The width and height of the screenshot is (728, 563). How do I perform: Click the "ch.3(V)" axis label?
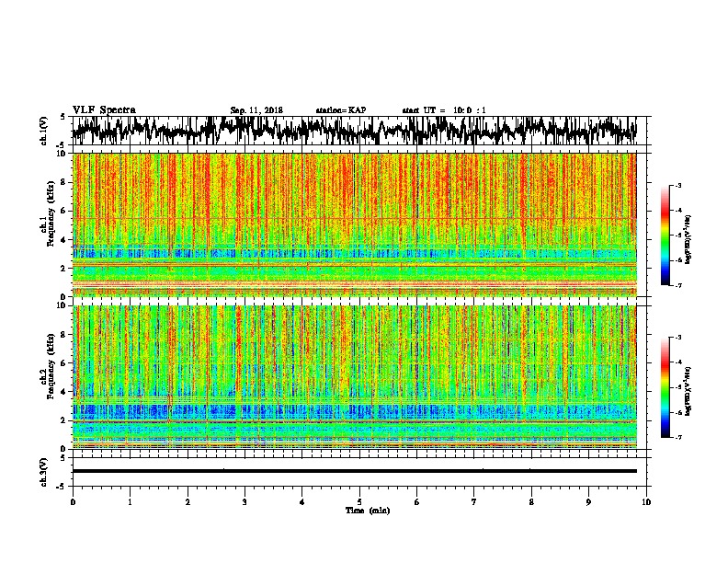point(43,472)
